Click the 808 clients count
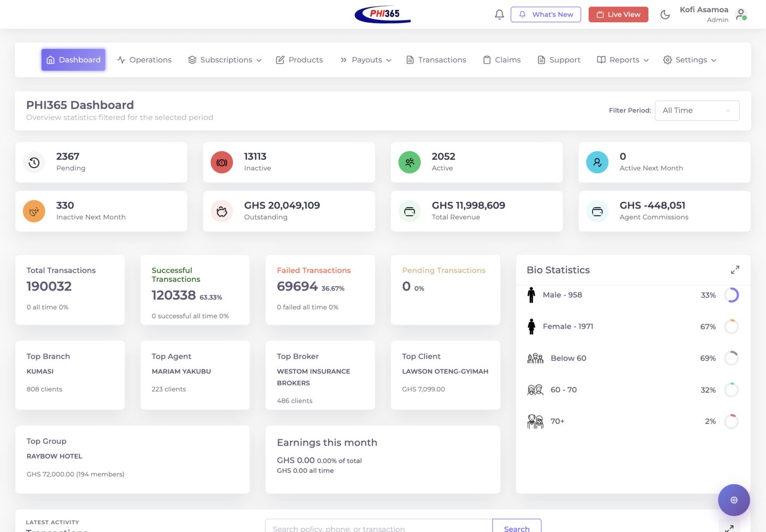The image size is (766, 532). click(44, 389)
